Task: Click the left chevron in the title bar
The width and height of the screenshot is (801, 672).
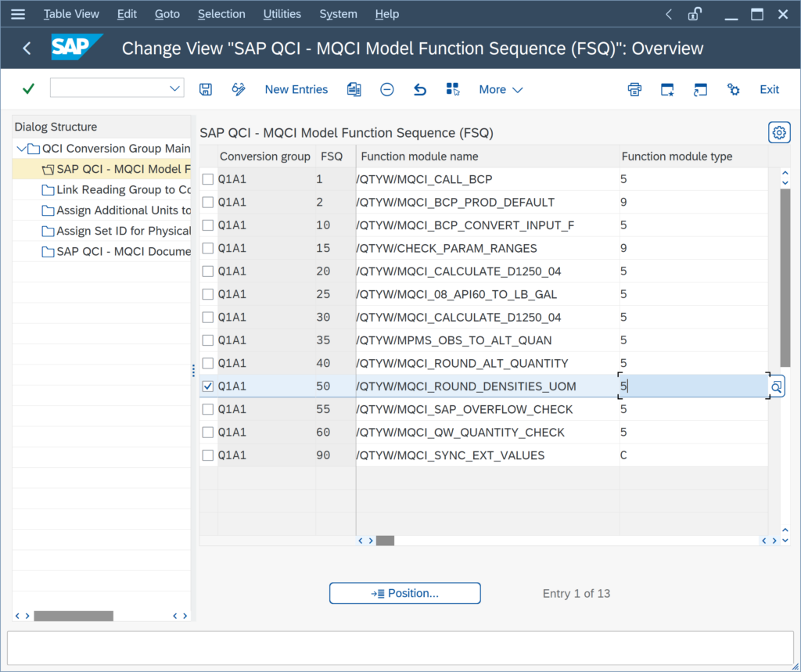Action: click(x=669, y=14)
